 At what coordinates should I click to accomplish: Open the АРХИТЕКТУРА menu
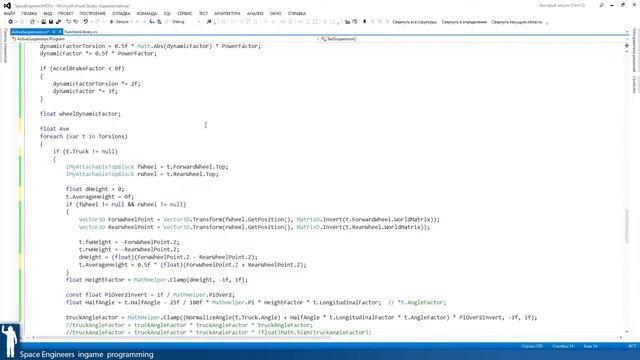227,13
